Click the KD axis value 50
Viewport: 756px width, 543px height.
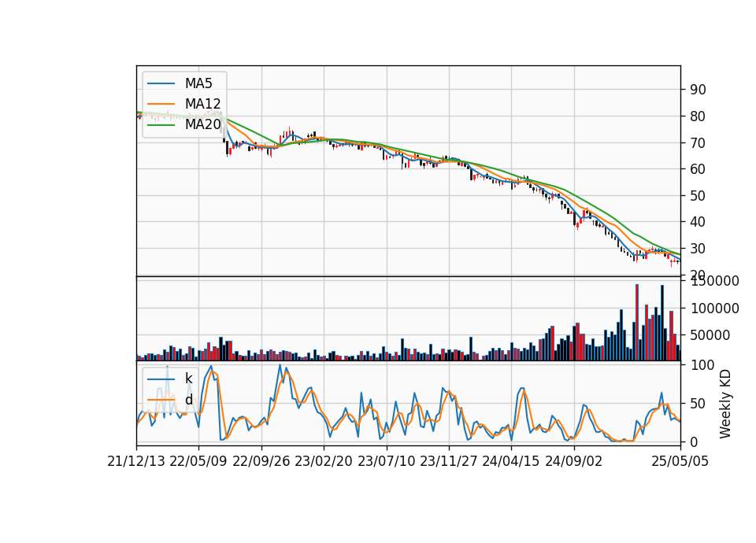699,404
